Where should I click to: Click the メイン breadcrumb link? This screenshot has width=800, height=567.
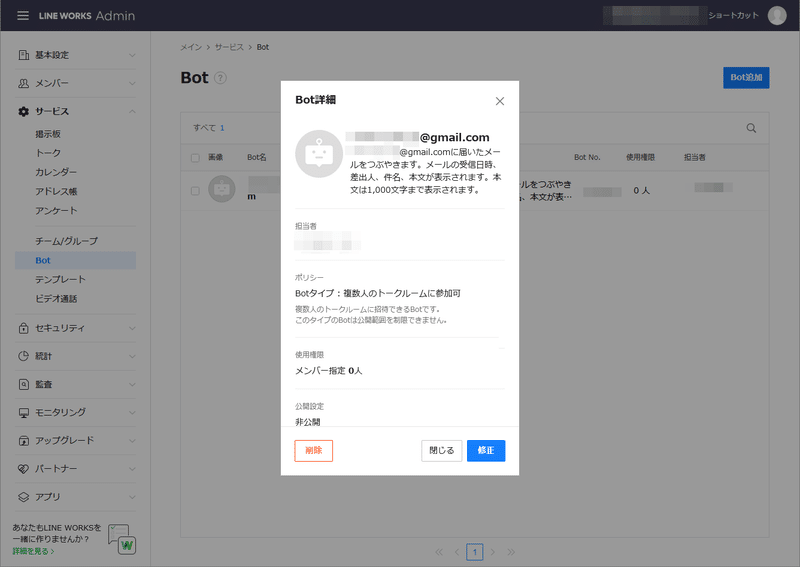(191, 47)
